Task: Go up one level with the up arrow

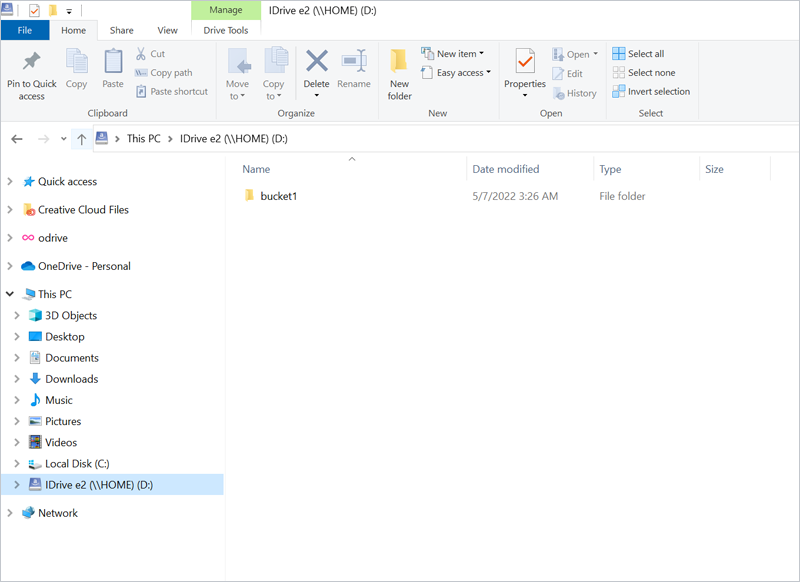Action: 82,139
